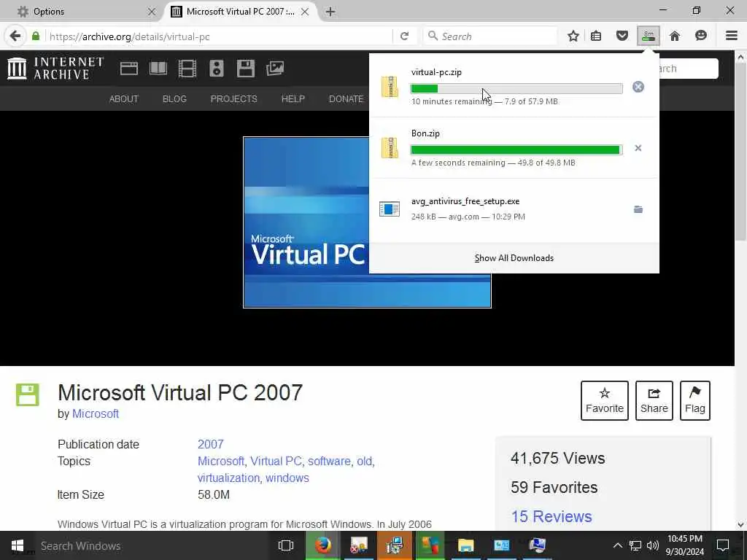
Task: Click the Firefox taskbar icon
Action: tap(322, 545)
